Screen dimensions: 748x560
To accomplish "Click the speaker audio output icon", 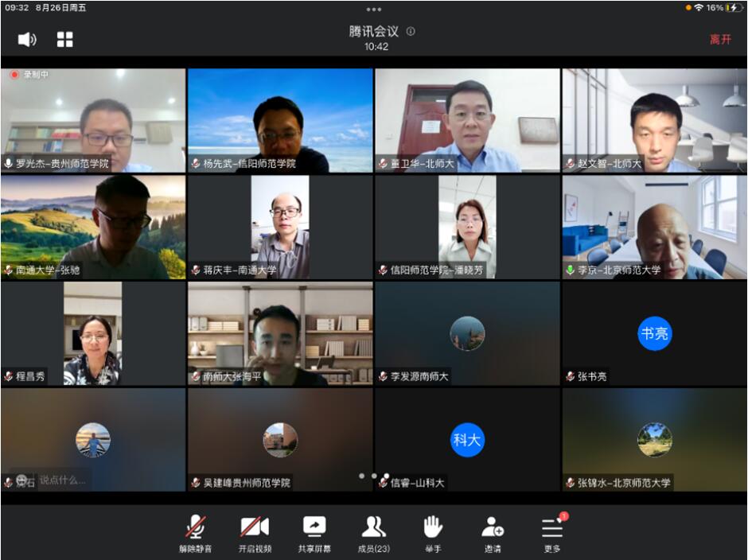I will pyautogui.click(x=27, y=39).
